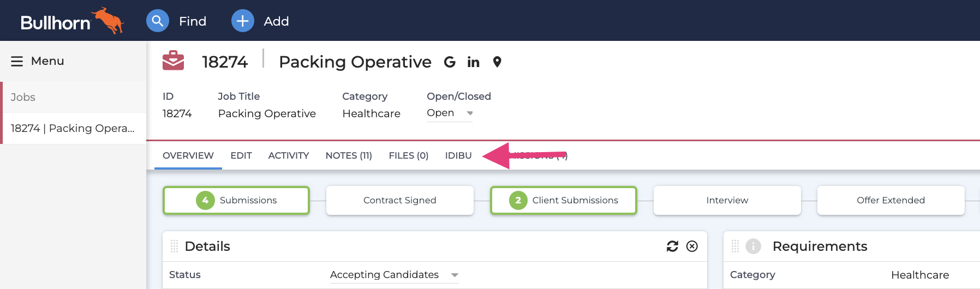Grab the Details card drag handle
This screenshot has width=980, height=289.
175,246
